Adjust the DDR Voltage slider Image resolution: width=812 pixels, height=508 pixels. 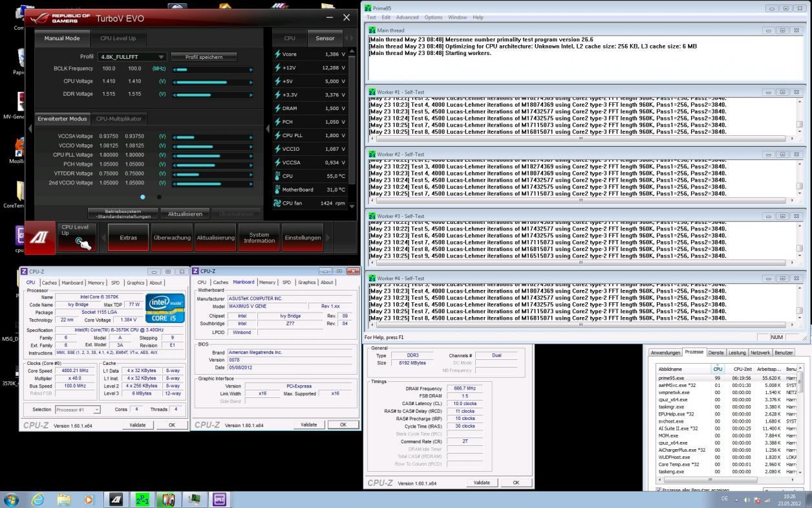tap(211, 94)
